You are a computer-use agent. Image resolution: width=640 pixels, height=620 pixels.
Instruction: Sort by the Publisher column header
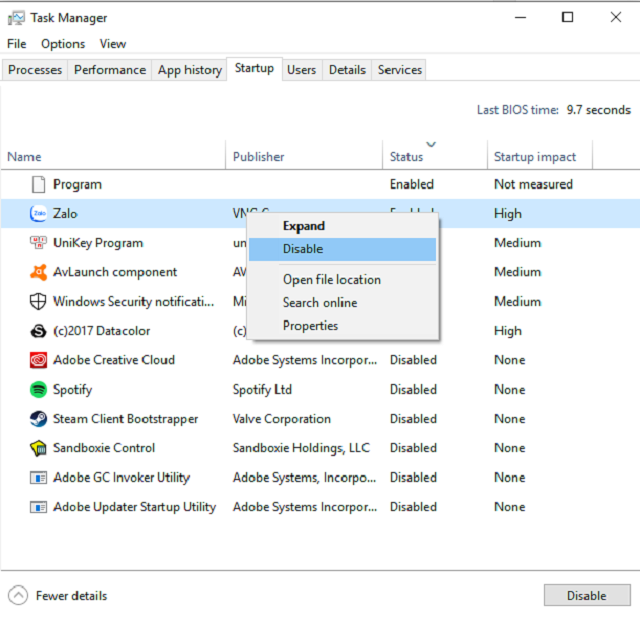point(304,156)
